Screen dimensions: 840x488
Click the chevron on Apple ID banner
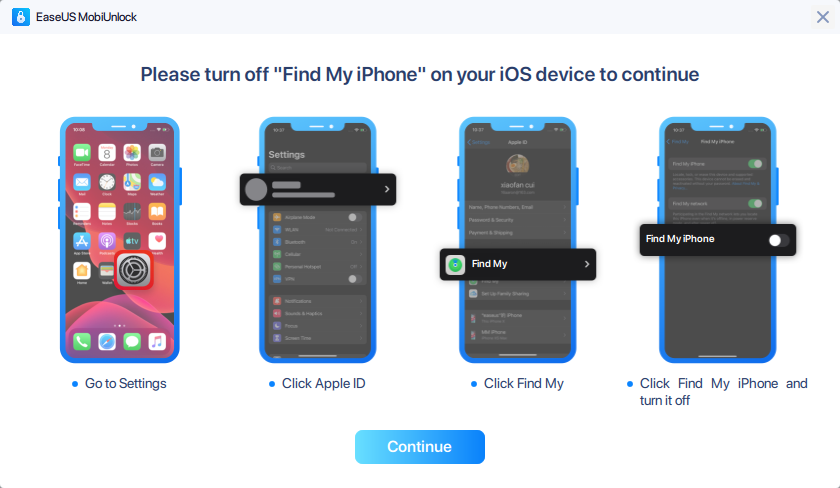pyautogui.click(x=387, y=189)
